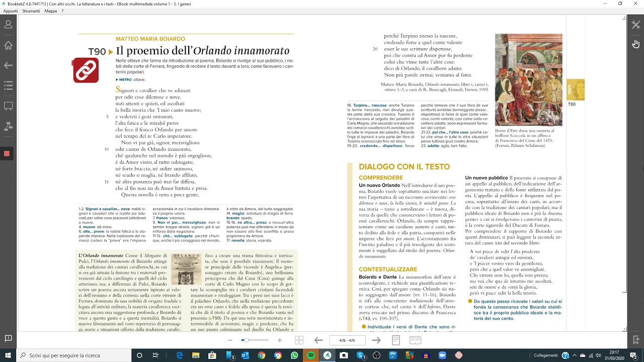Viewport: 644px width, 362px height.
Task: Open Skype from the taskbar
Action: click(361, 355)
